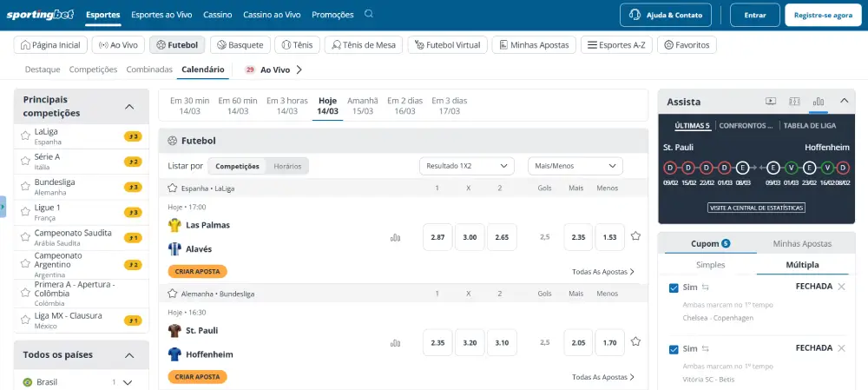
Task: Switch to the Competições sub-tab
Action: click(93, 69)
